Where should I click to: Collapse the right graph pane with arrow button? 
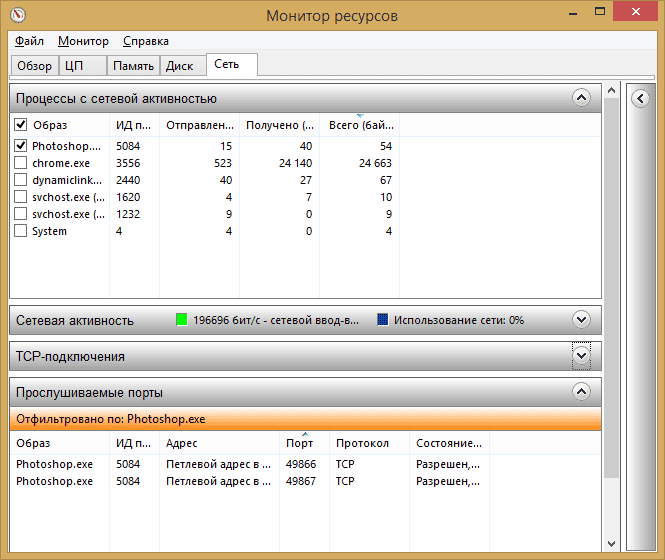pyautogui.click(x=640, y=98)
